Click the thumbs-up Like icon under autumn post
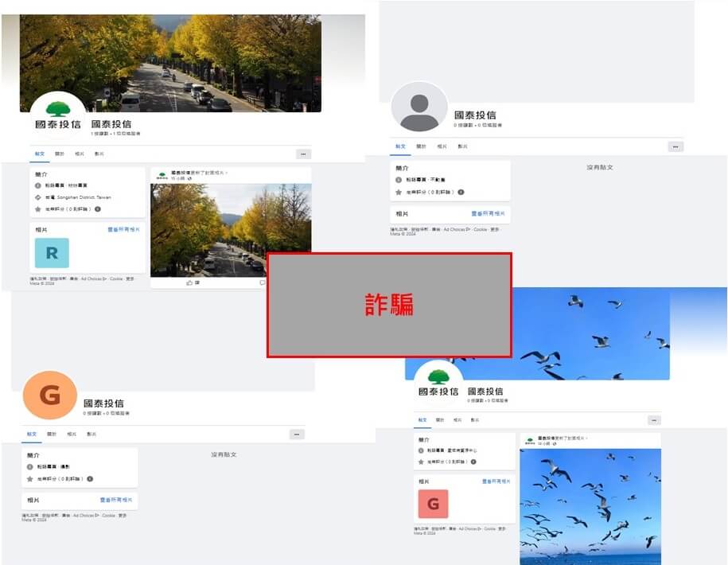Image resolution: width=728 pixels, height=565 pixels. 189,282
